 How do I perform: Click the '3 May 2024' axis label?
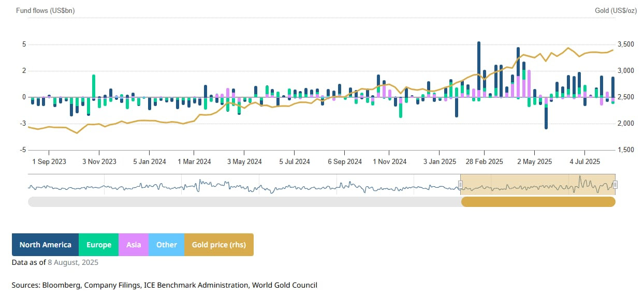point(244,161)
